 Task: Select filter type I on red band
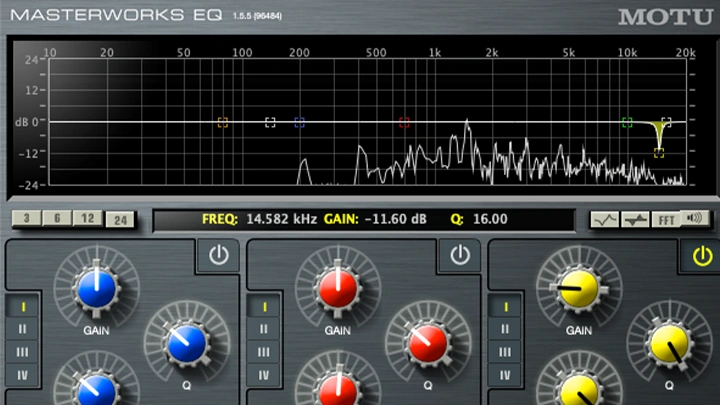(x=264, y=306)
